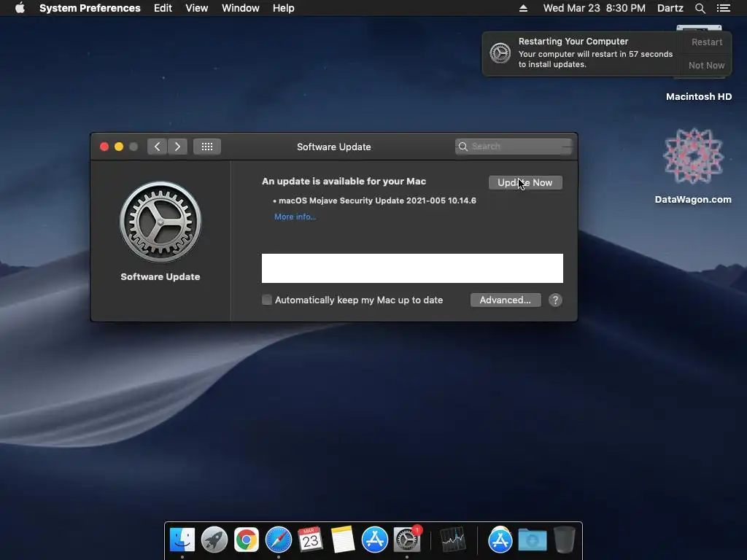Click the Update Now button

click(525, 182)
